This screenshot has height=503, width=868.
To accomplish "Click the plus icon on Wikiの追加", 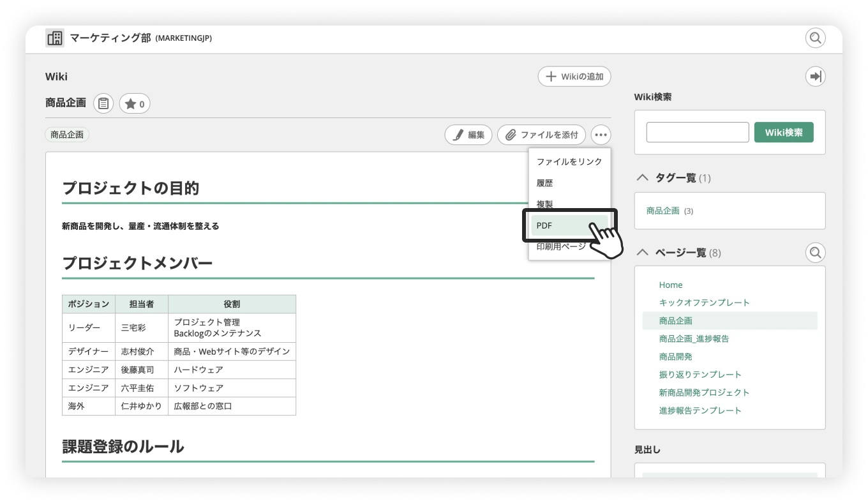I will click(x=551, y=76).
